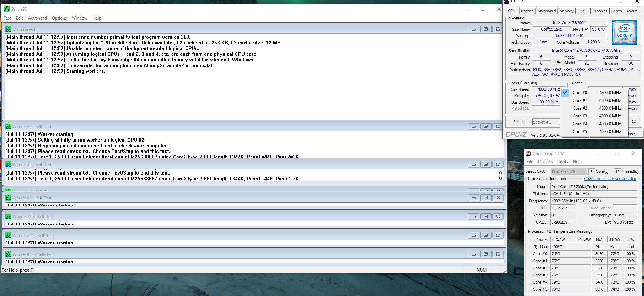Open the Select CPU Processor #0 dropdown

[x=568, y=171]
